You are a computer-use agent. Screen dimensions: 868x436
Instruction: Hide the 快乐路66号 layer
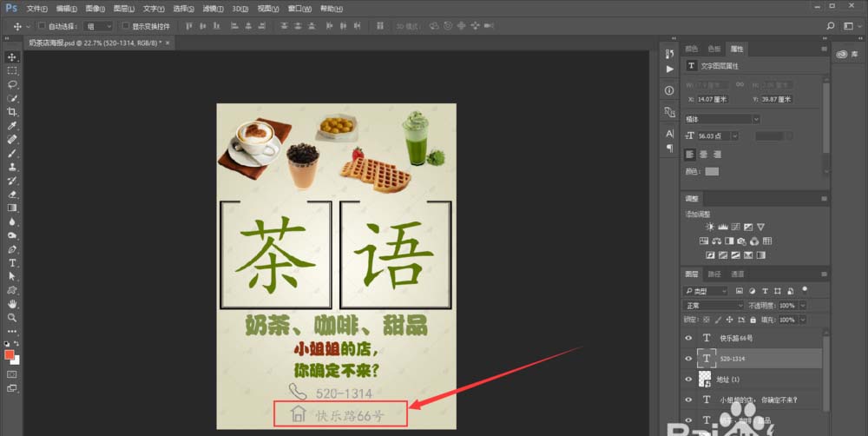[688, 338]
